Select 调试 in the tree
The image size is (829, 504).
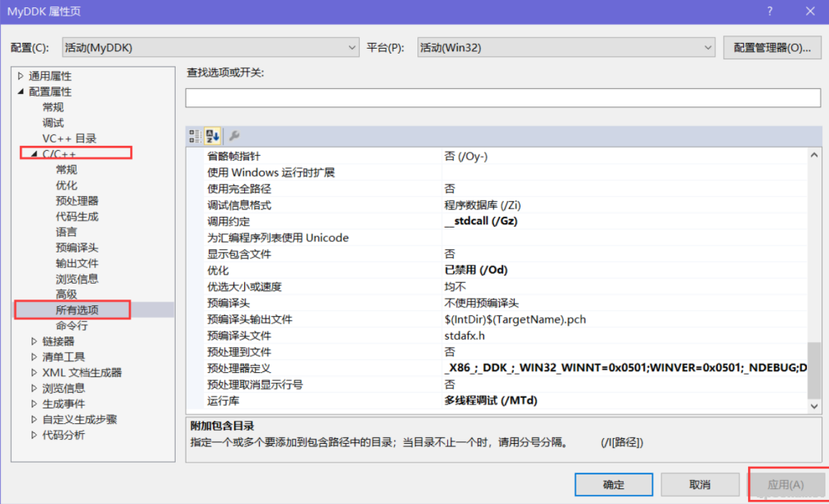click(x=53, y=123)
